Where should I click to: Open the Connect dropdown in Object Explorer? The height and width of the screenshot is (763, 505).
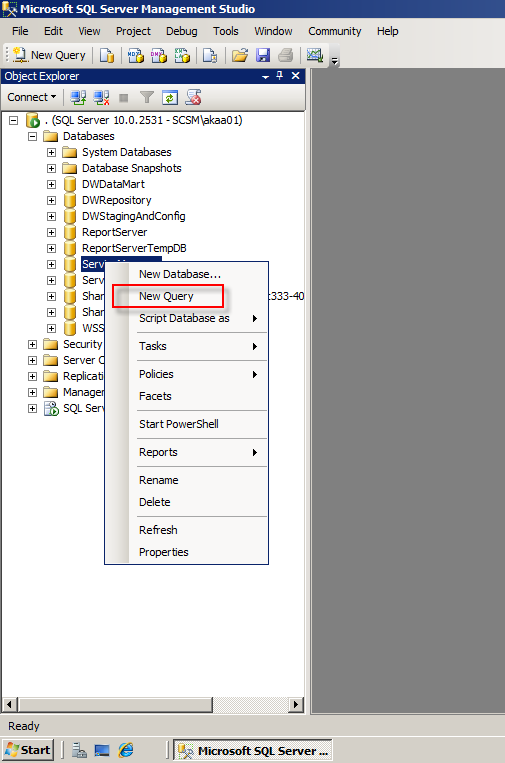coord(32,97)
